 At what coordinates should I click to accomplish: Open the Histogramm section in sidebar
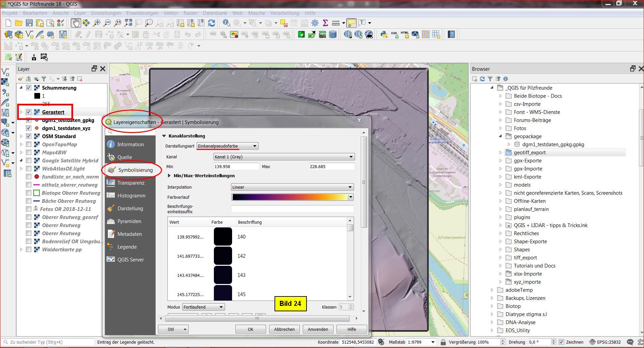(131, 196)
